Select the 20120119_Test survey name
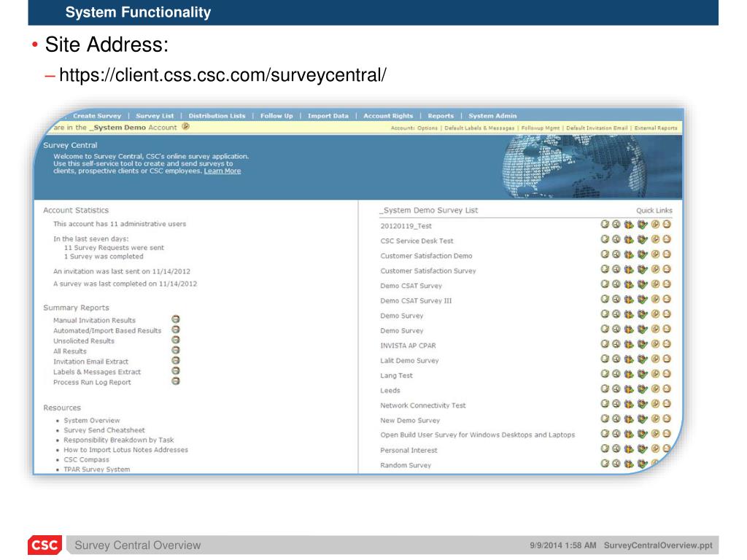This screenshot has height=560, width=747. pos(406,226)
